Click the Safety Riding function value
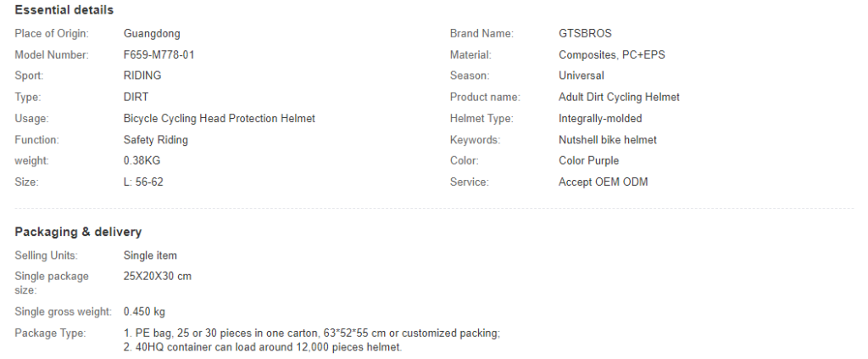The image size is (868, 359). click(x=156, y=139)
